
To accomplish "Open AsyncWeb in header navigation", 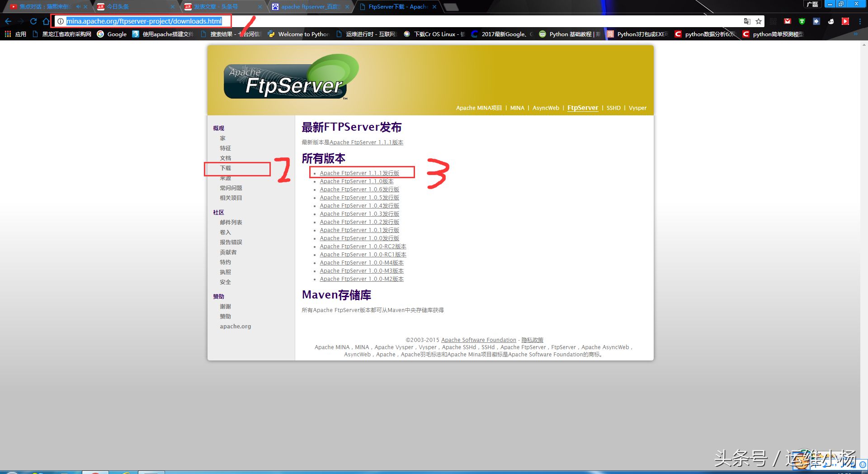I will pos(546,108).
